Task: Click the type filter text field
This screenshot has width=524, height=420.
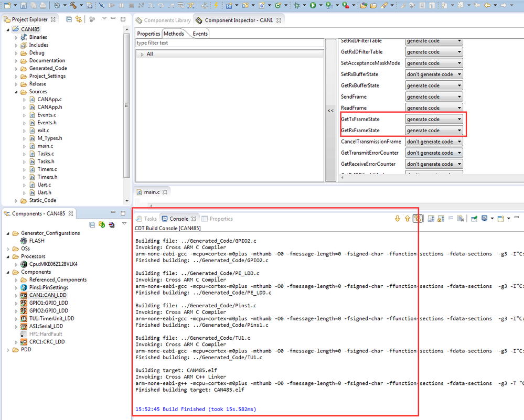Action: (230, 43)
